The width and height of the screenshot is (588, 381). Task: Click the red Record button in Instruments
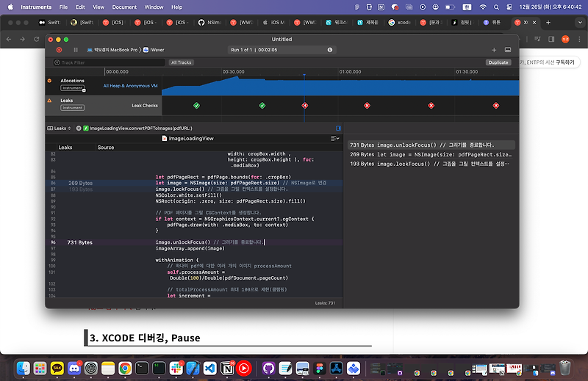(x=59, y=50)
